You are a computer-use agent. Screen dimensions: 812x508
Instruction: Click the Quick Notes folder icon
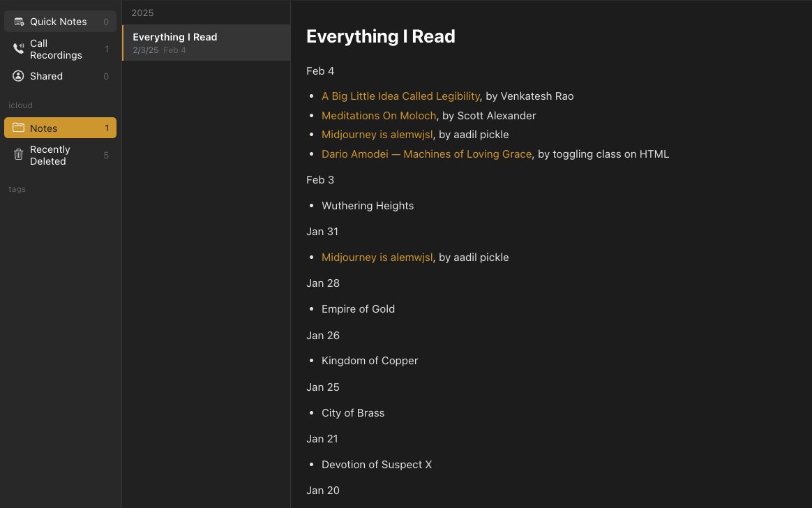[19, 22]
